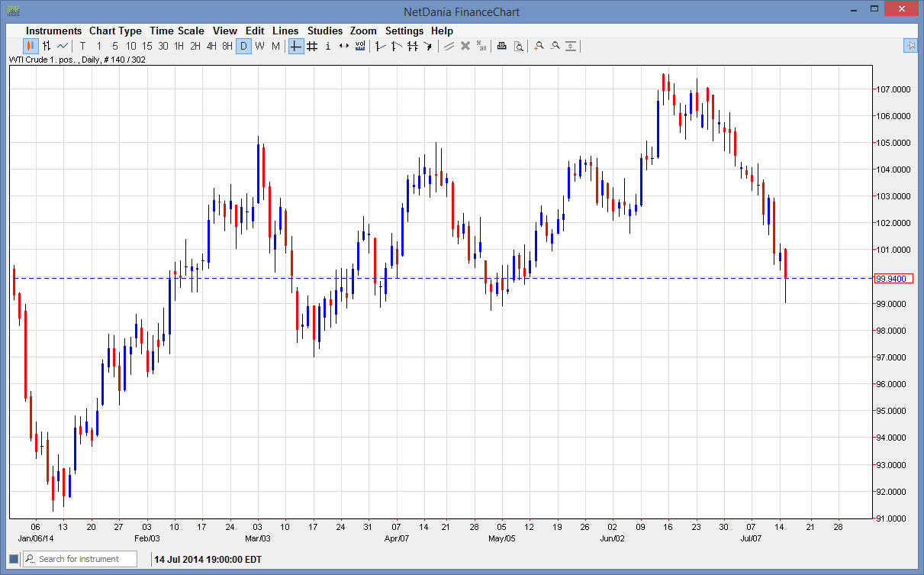The height and width of the screenshot is (575, 924).
Task: Open the Studies menu
Action: point(325,31)
